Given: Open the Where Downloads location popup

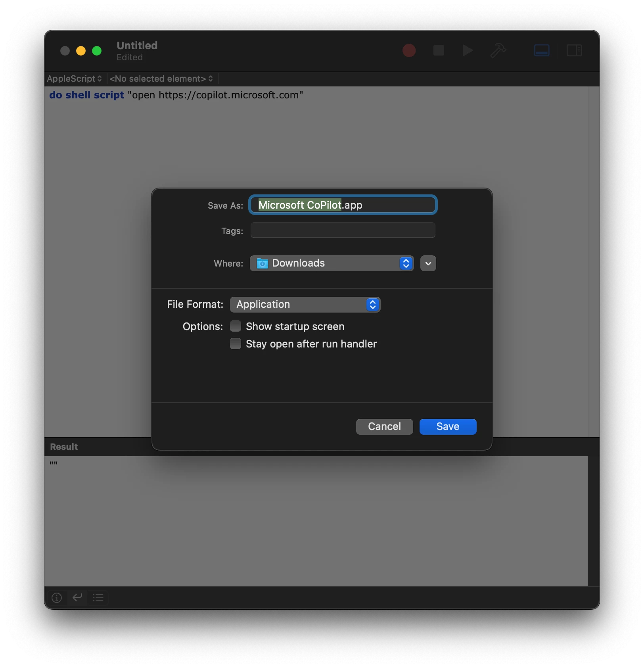Looking at the screenshot, I should pyautogui.click(x=332, y=263).
